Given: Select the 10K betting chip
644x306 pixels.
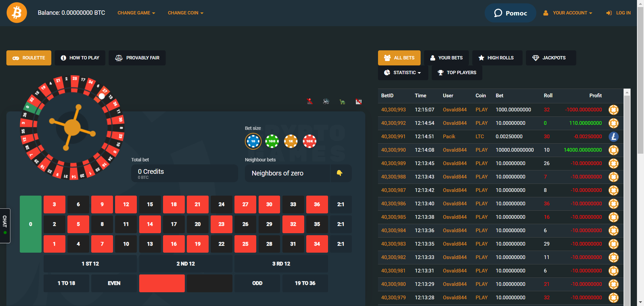Looking at the screenshot, I should [x=310, y=141].
